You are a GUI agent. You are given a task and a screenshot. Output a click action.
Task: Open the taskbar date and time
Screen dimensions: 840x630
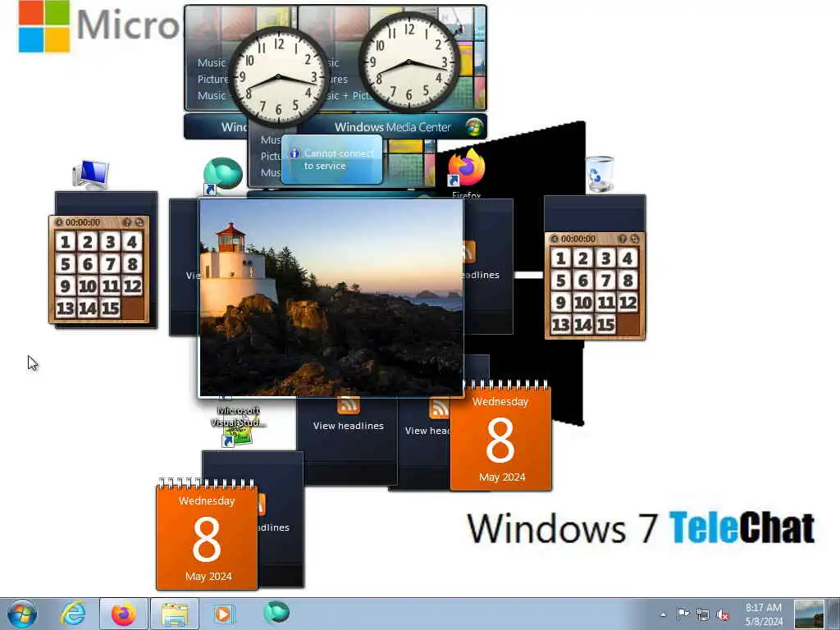(764, 614)
